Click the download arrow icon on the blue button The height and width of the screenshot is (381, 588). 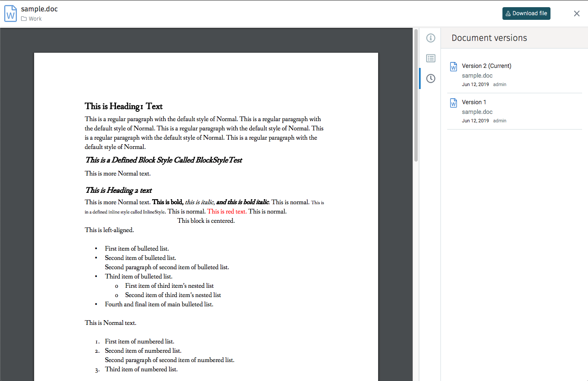point(509,13)
